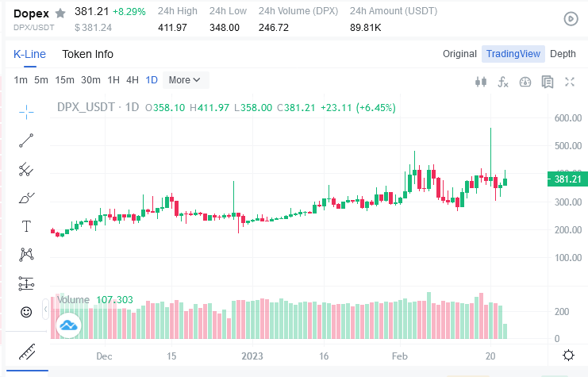Select the pattern drawing tool
Viewport: 588px width, 377px height.
point(26,255)
